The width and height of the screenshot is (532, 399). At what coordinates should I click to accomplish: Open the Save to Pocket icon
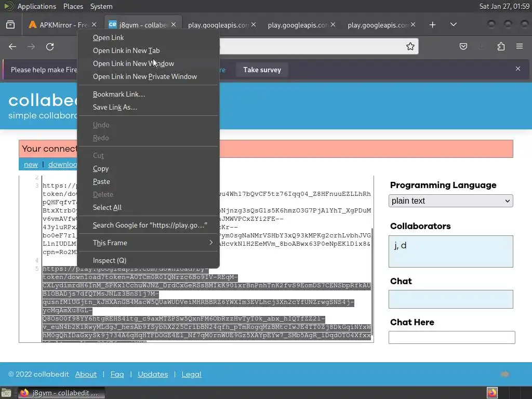click(x=463, y=46)
